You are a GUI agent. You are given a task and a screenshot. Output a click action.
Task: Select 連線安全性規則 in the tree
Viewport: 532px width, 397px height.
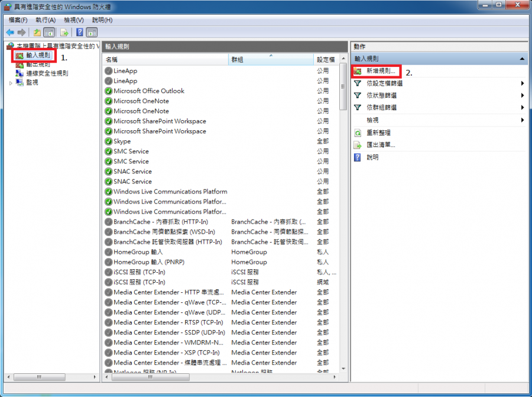point(47,73)
